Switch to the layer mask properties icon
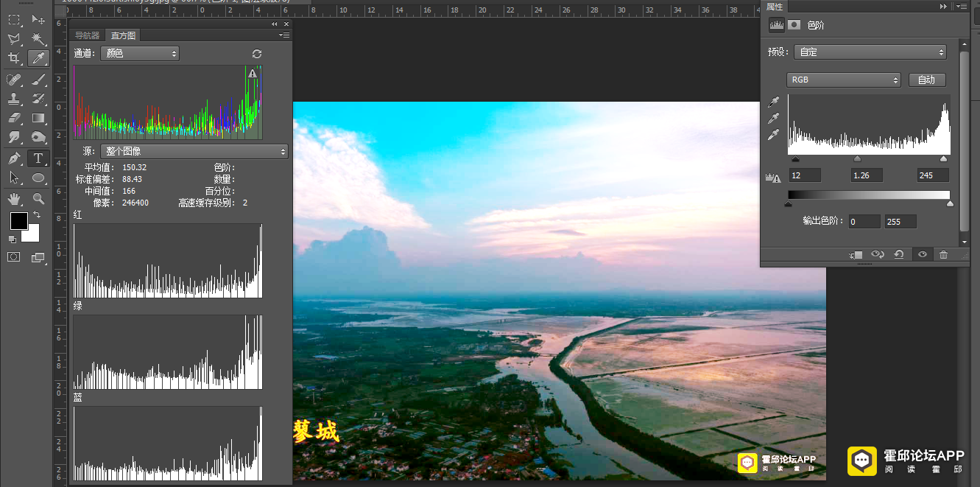Screen dimensions: 980x487 click(x=794, y=25)
